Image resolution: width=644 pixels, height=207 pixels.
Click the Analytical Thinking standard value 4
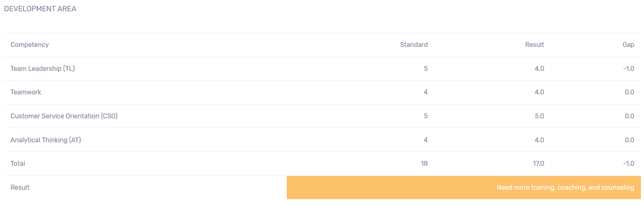[x=425, y=140]
